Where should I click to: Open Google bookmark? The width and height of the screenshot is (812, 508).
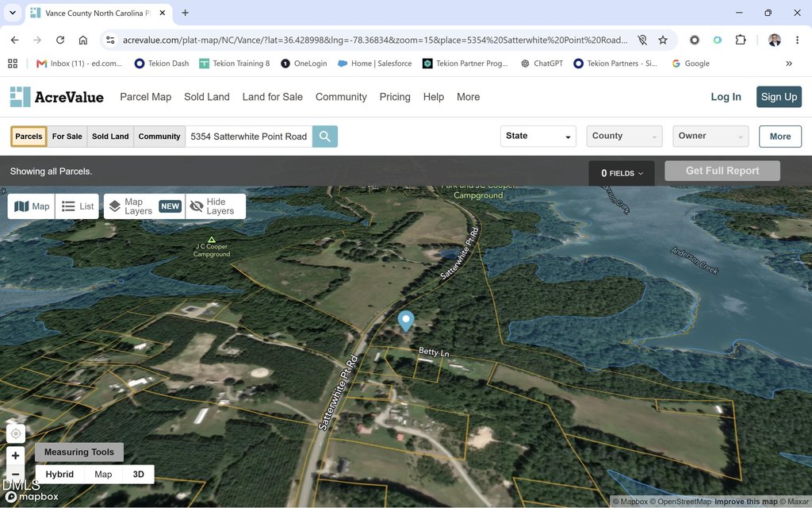click(x=691, y=63)
